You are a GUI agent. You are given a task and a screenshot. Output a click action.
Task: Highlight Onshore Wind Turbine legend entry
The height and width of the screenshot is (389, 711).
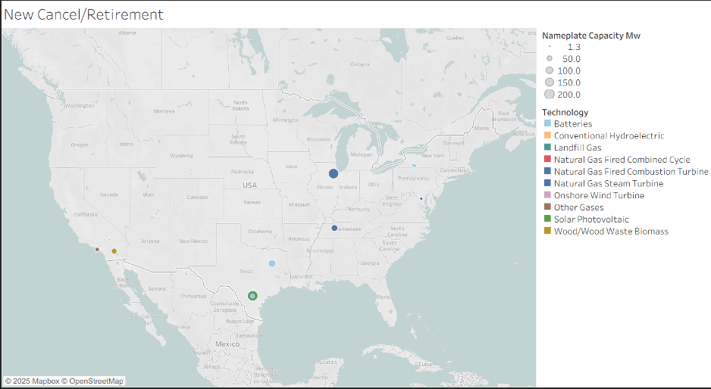tap(599, 195)
